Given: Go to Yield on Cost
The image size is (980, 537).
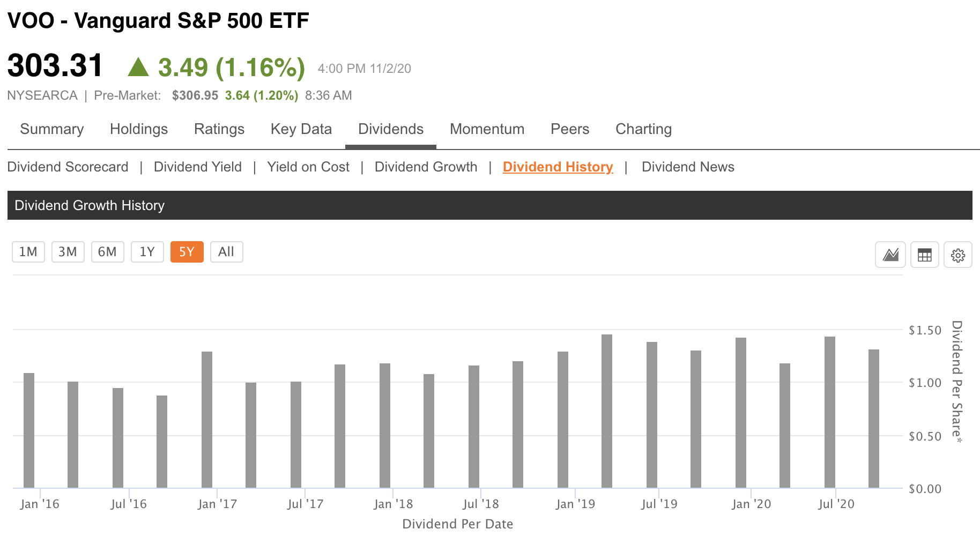Looking at the screenshot, I should coord(308,167).
